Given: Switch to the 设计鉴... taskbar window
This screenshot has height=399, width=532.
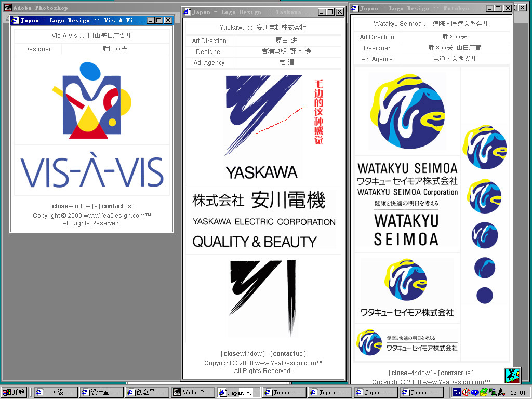Looking at the screenshot, I should click(x=102, y=392).
